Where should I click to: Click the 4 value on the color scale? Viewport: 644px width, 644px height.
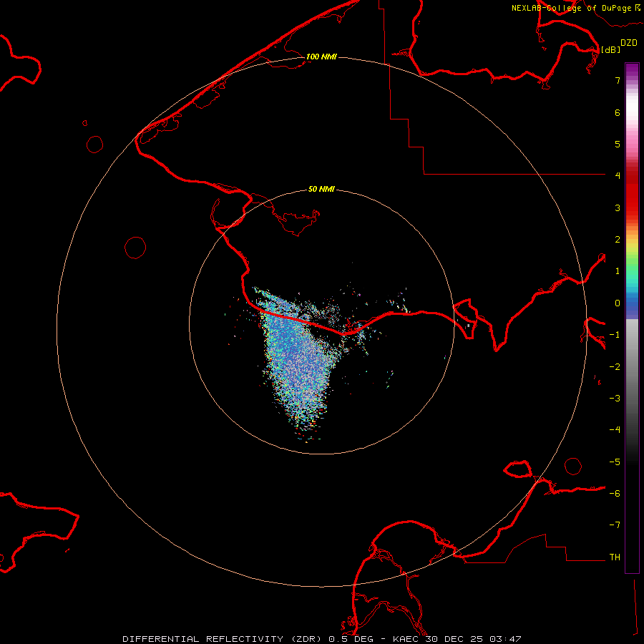pyautogui.click(x=618, y=176)
